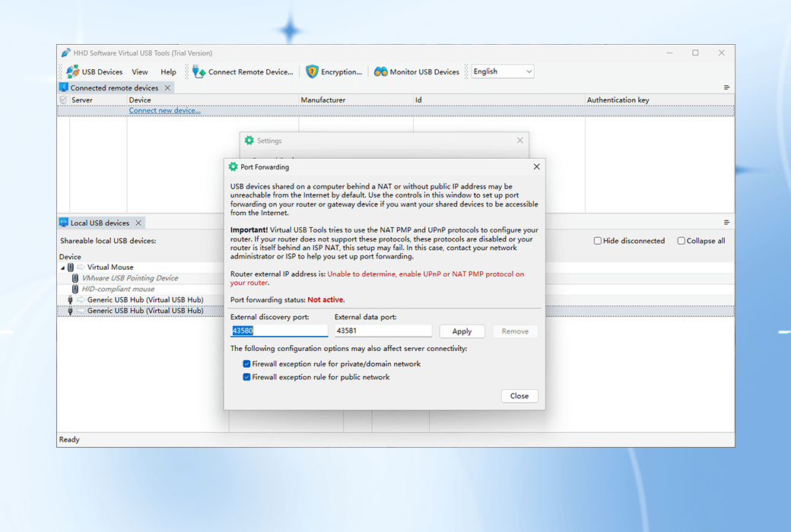
Task: Enable Hide disconnected option
Action: (598, 240)
